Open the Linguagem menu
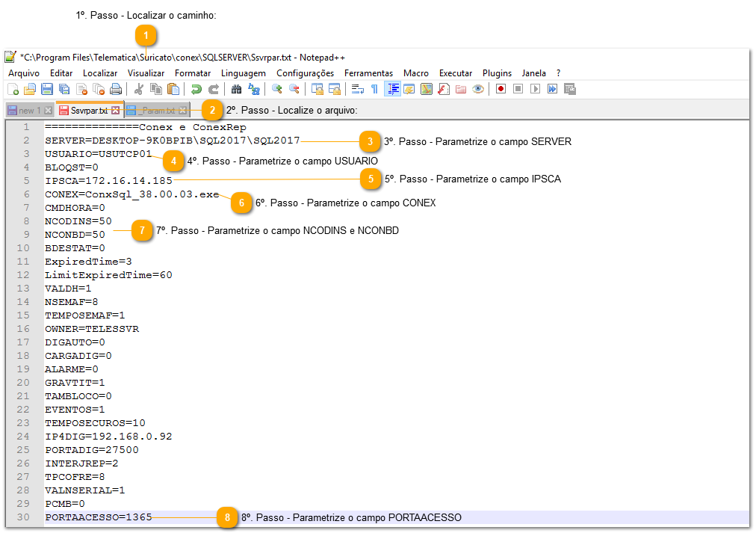 click(244, 73)
